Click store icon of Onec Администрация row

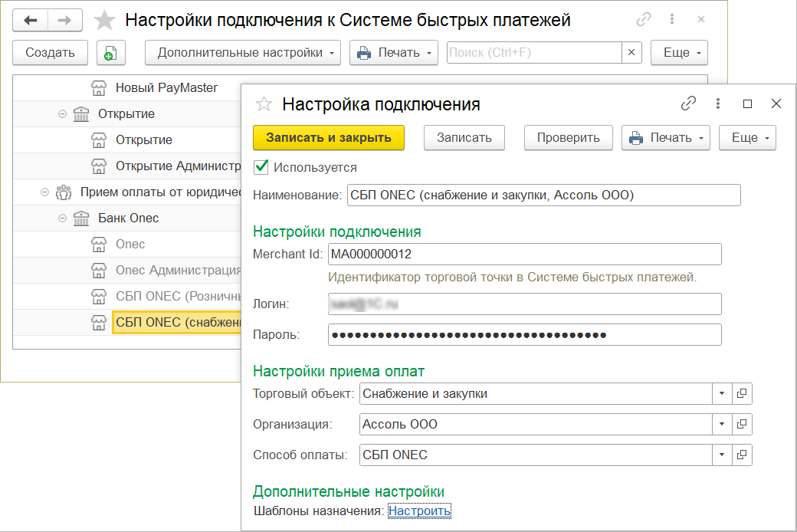(99, 270)
